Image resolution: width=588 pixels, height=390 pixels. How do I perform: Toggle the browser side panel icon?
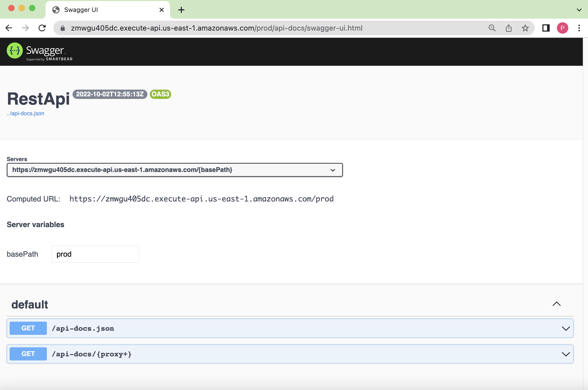546,28
